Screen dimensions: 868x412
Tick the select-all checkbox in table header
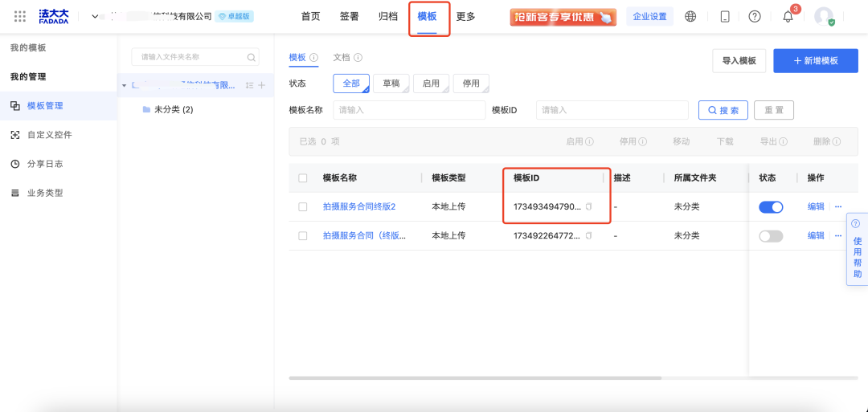(x=303, y=178)
